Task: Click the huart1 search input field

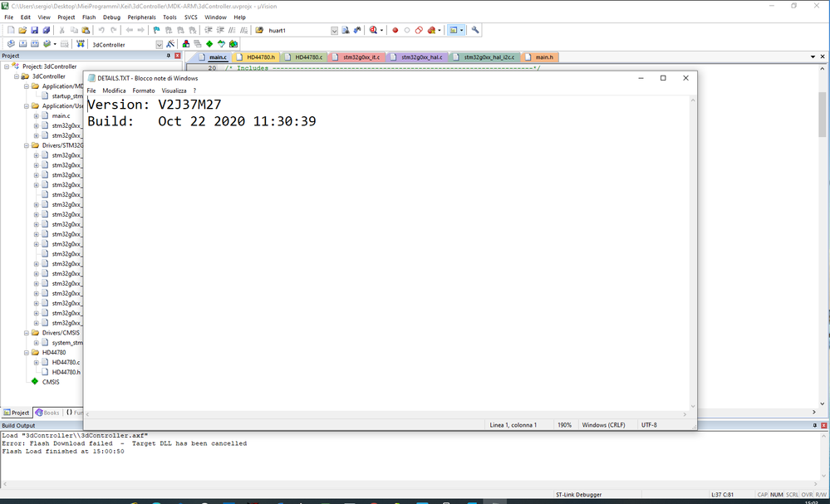Action: point(297,31)
